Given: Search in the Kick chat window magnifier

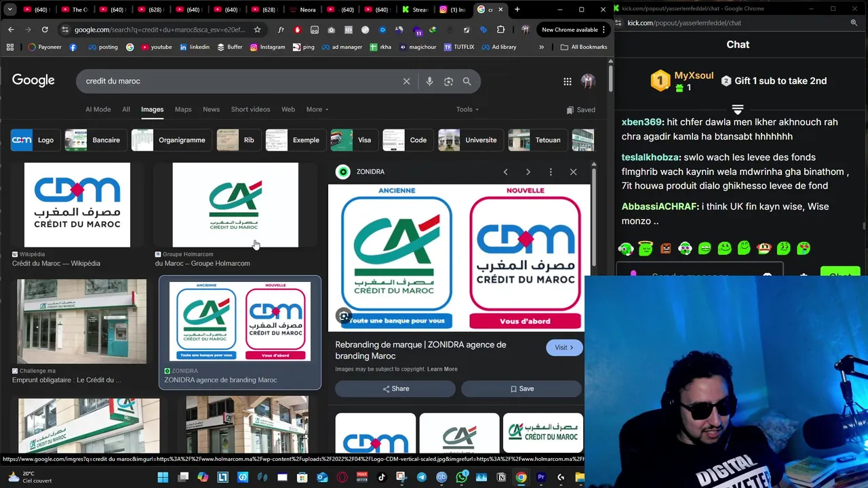Looking at the screenshot, I should point(854,23).
